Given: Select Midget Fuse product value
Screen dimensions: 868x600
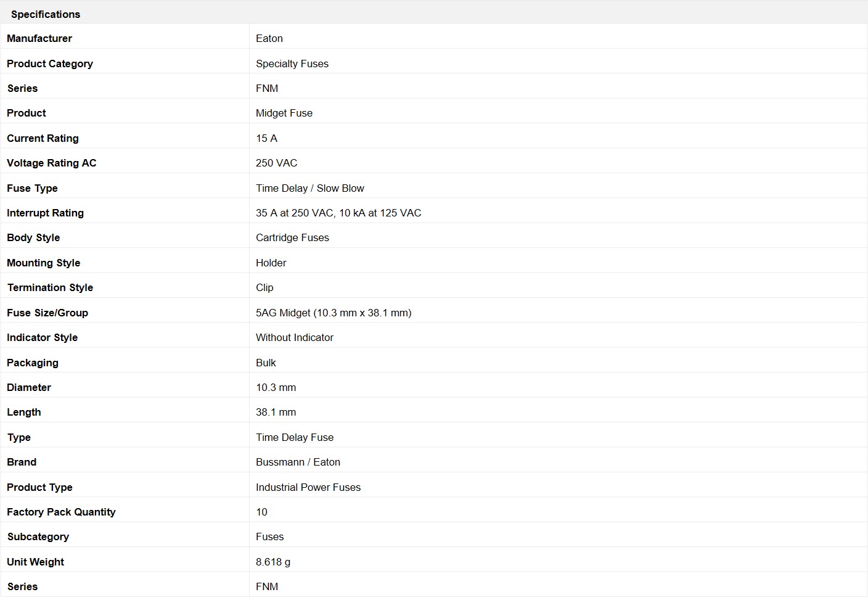Looking at the screenshot, I should pyautogui.click(x=284, y=113).
